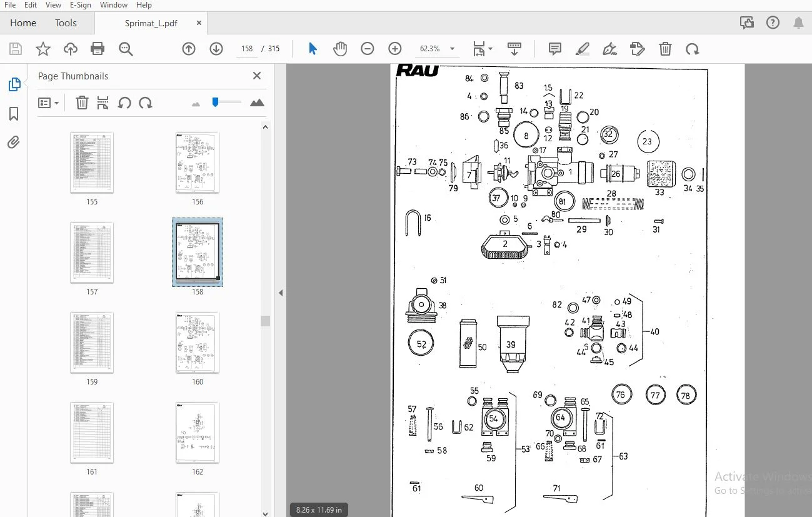Go to the next page
This screenshot has width=812, height=517.
pos(216,49)
